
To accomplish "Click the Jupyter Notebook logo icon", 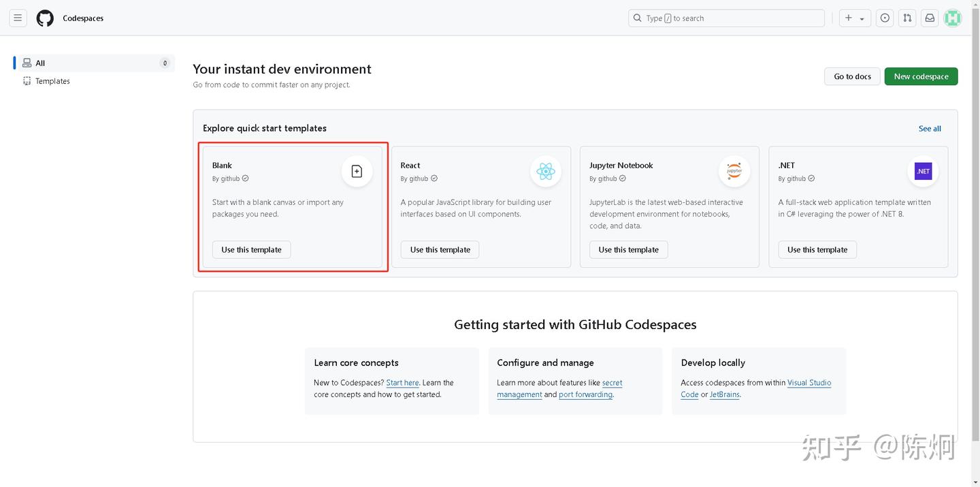I will (x=734, y=172).
